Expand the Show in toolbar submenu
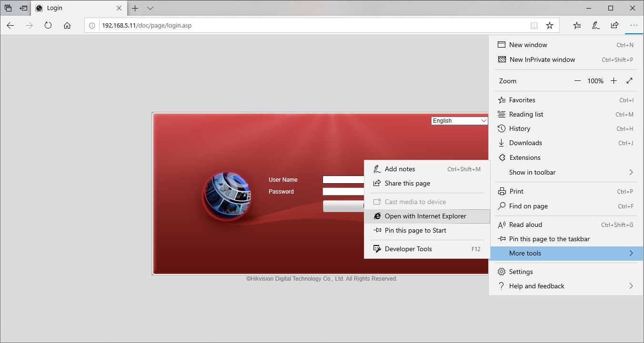The width and height of the screenshot is (644, 343). 566,172
